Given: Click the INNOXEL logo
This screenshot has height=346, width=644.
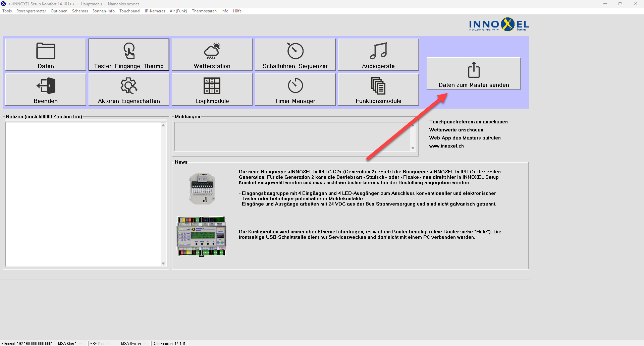Looking at the screenshot, I should point(499,24).
